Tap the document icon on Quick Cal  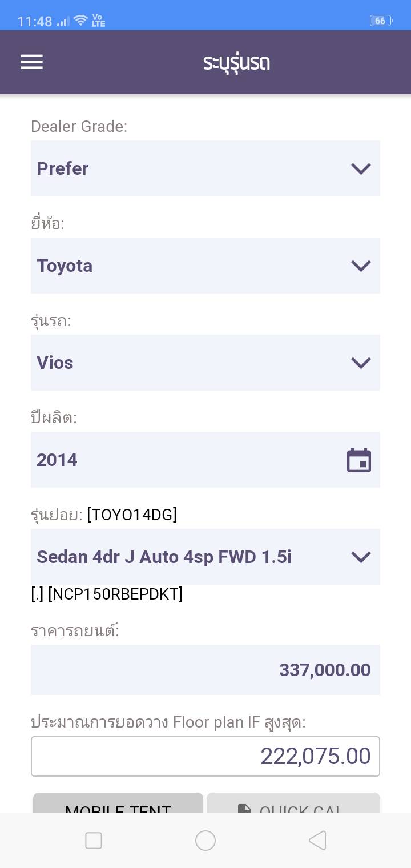point(244,809)
